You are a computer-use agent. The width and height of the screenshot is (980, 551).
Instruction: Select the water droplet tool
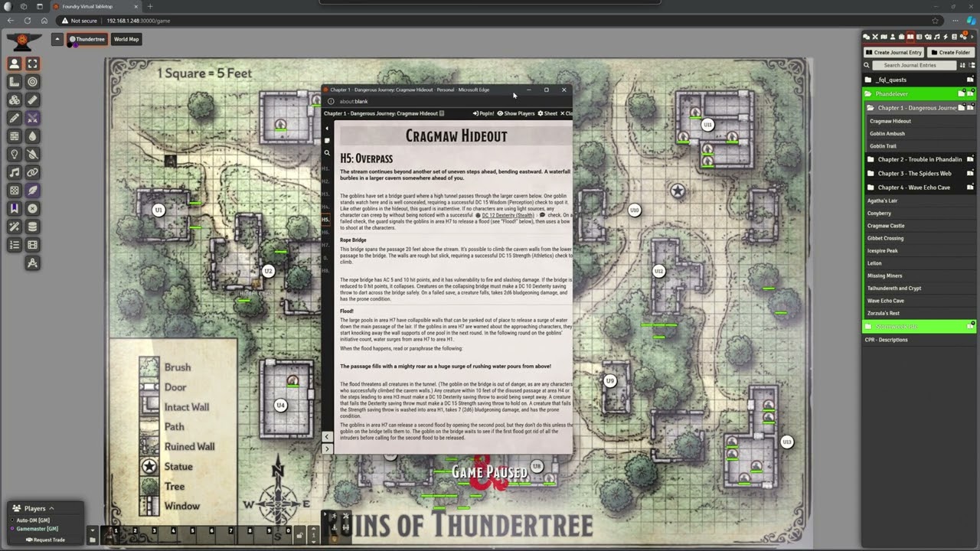[x=32, y=136]
